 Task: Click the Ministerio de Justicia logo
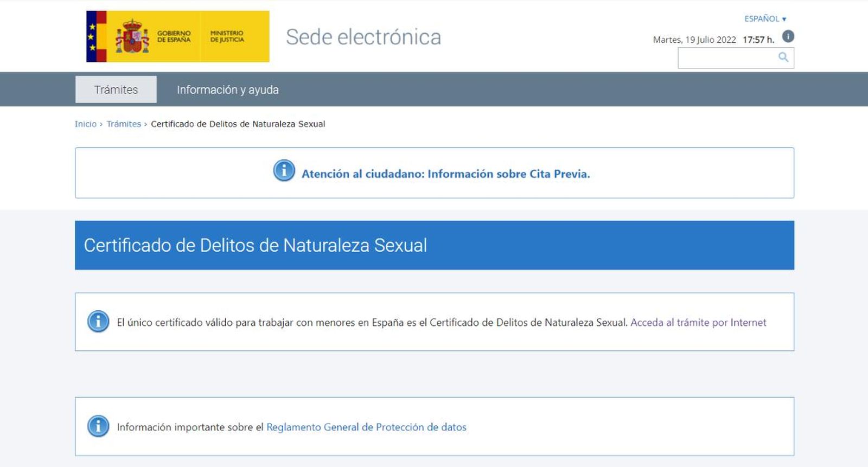coord(235,36)
